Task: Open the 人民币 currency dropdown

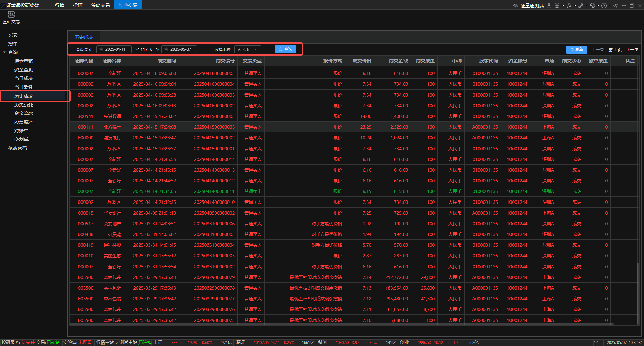Action: point(248,49)
